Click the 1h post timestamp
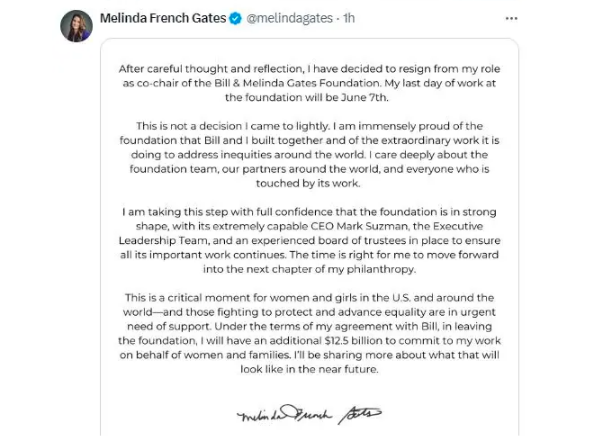 click(x=349, y=18)
